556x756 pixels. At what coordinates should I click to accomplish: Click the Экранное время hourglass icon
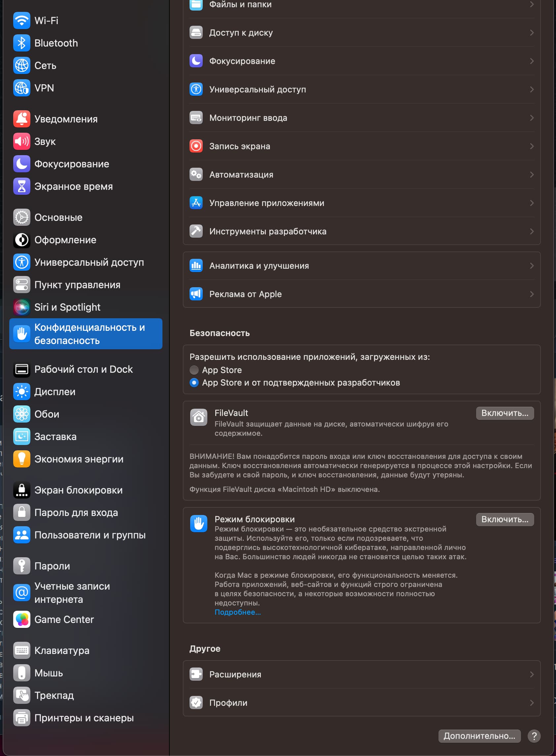21,187
